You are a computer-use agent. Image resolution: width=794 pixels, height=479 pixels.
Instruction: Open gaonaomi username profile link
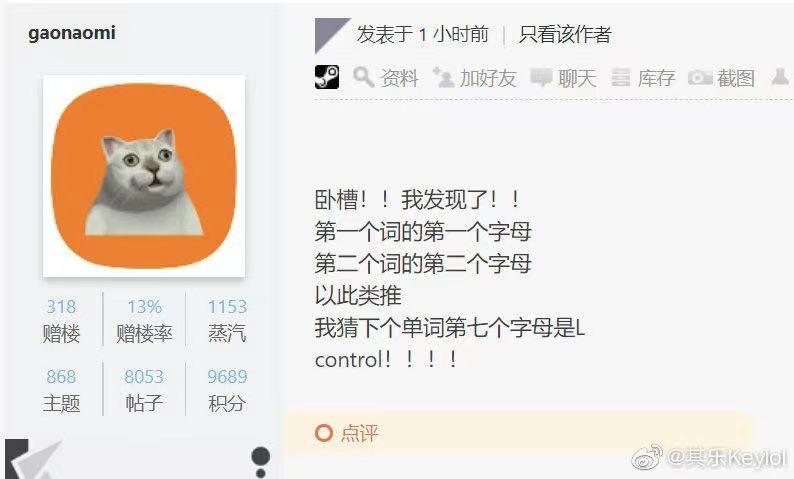coord(72,33)
